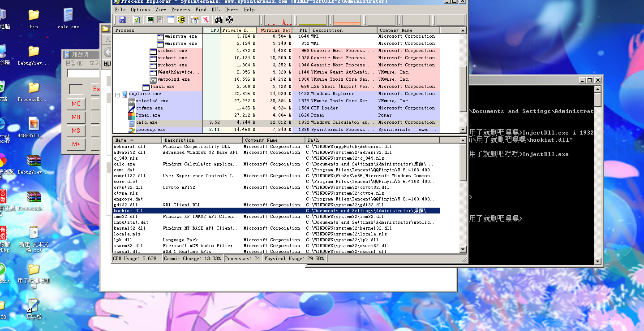
Task: Open the Find menu
Action: click(201, 9)
